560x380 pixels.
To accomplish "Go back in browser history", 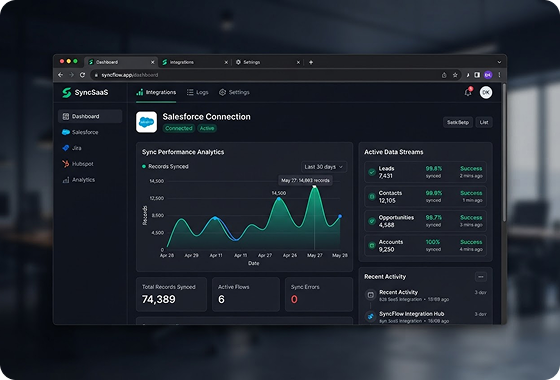I will [60, 75].
